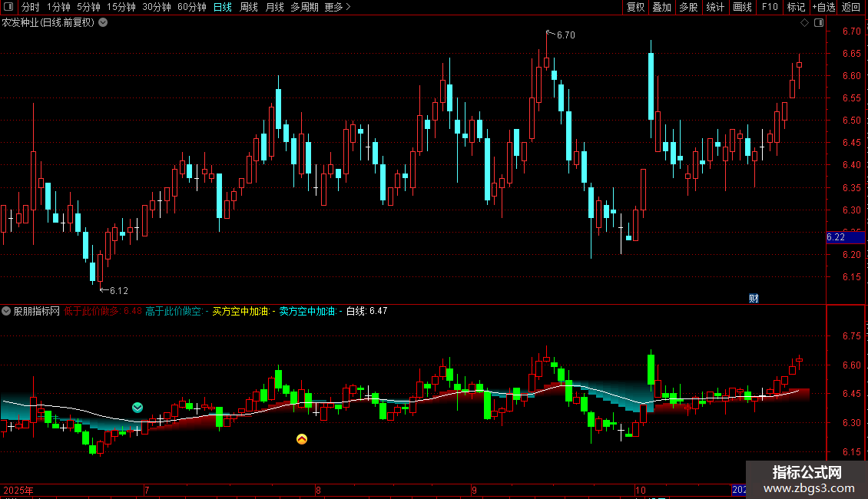Open 统计 statistics tool

point(715,7)
